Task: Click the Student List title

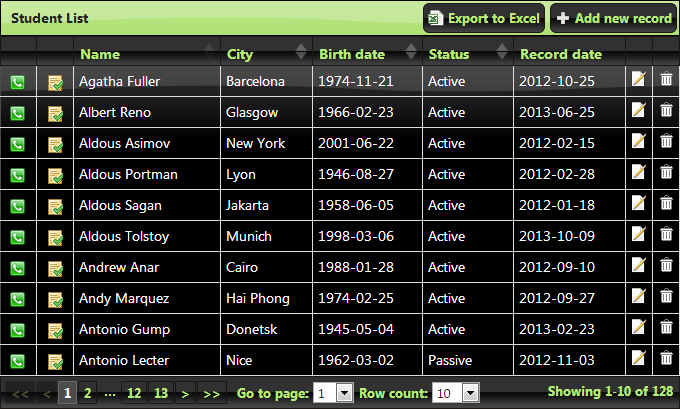Action: click(49, 18)
